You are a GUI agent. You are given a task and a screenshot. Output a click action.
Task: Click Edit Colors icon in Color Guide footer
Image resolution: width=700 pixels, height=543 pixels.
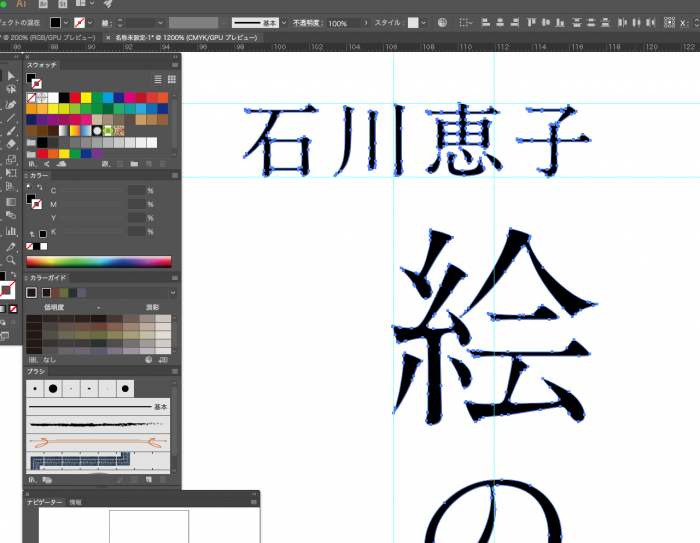click(x=149, y=359)
